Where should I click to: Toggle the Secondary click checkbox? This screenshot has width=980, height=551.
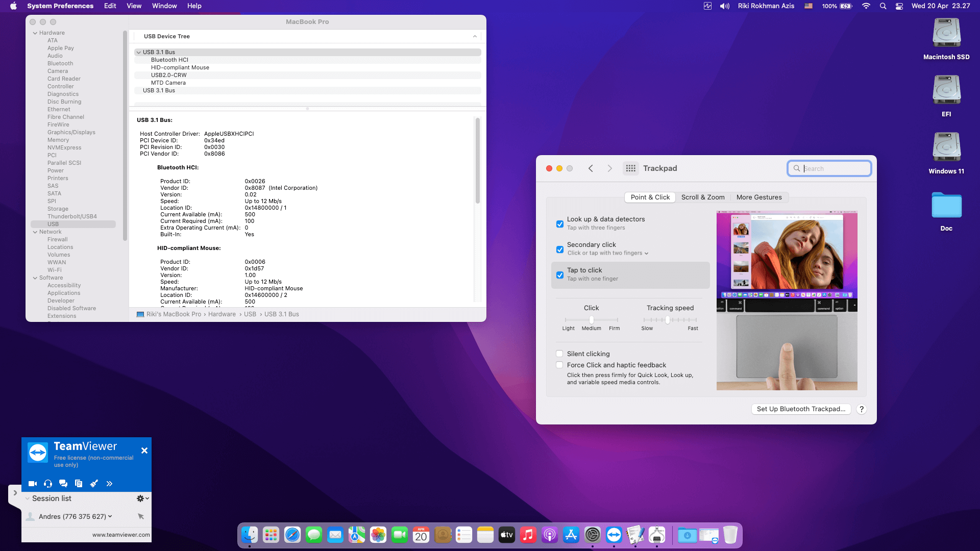(x=560, y=249)
